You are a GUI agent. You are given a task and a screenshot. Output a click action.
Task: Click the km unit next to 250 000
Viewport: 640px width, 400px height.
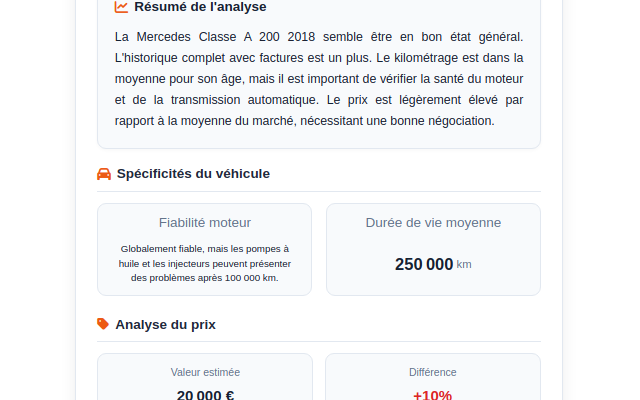tap(464, 265)
